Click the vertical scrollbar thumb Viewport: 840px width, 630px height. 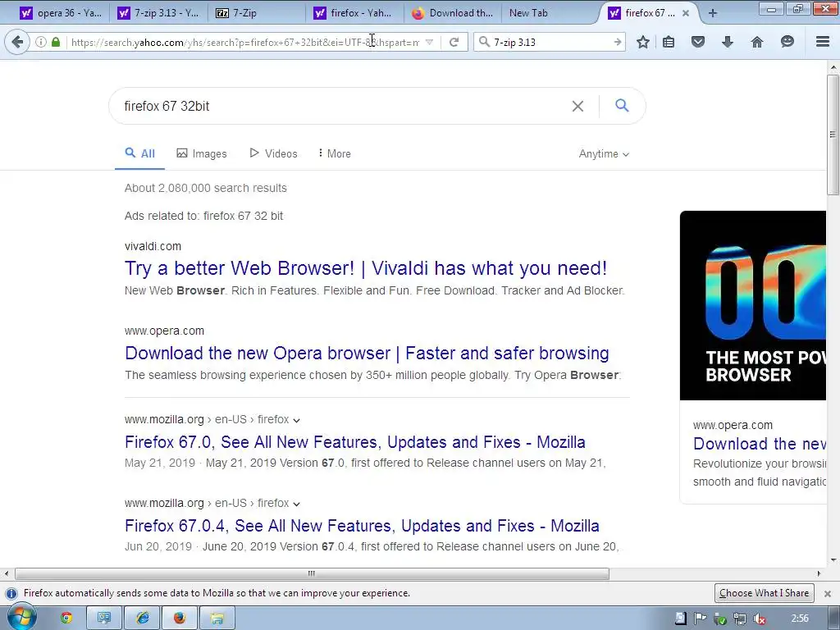click(833, 134)
